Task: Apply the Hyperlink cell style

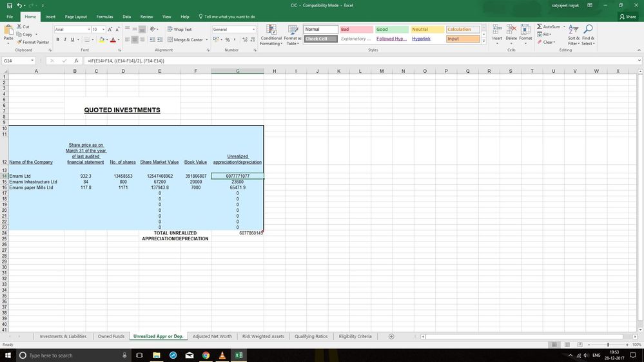Action: tap(427, 39)
